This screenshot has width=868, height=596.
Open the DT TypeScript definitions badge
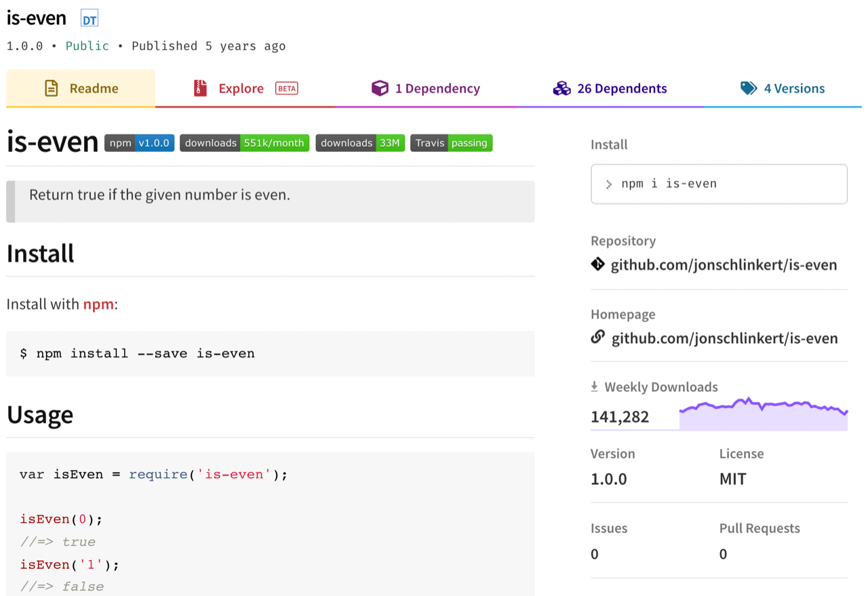pyautogui.click(x=88, y=18)
